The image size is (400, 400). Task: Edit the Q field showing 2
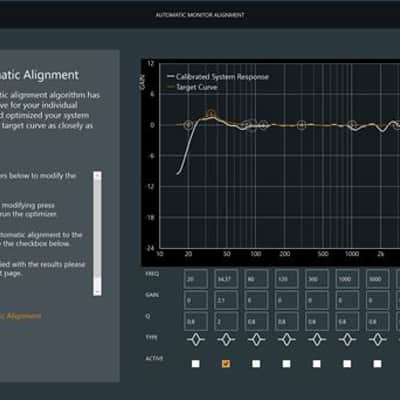(226, 321)
